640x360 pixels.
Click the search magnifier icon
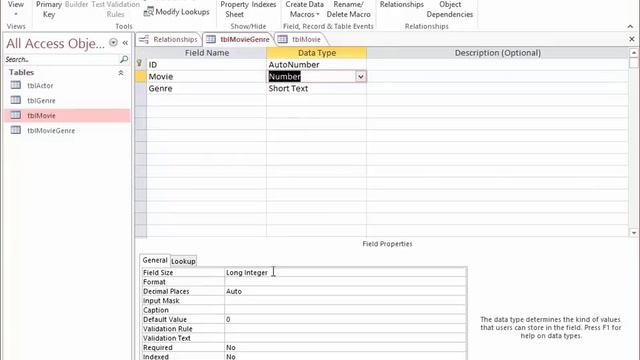point(124,59)
